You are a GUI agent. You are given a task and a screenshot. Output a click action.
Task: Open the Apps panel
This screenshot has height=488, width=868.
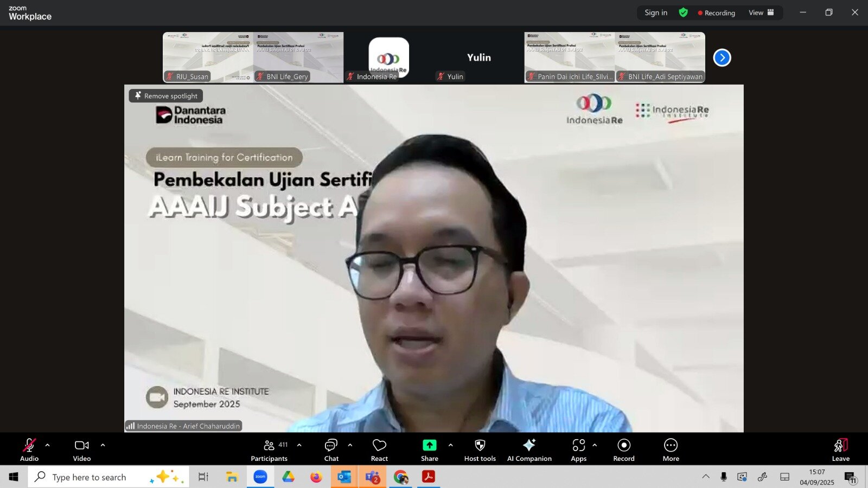point(578,450)
